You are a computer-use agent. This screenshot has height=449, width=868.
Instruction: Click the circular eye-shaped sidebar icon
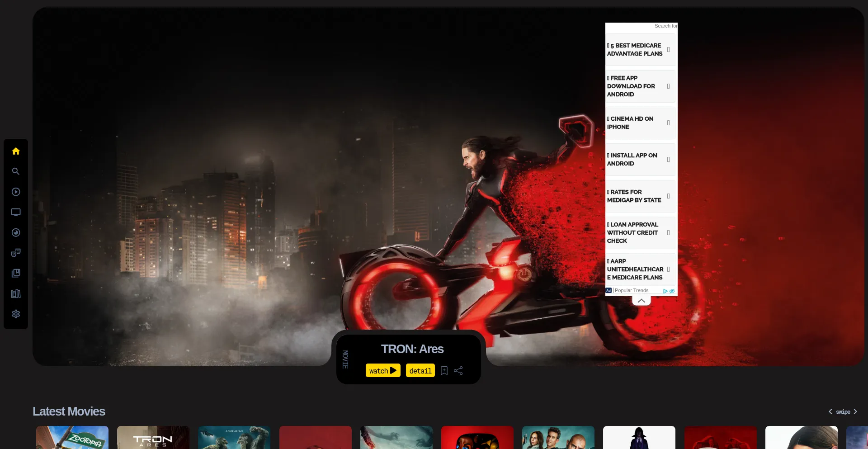[16, 232]
